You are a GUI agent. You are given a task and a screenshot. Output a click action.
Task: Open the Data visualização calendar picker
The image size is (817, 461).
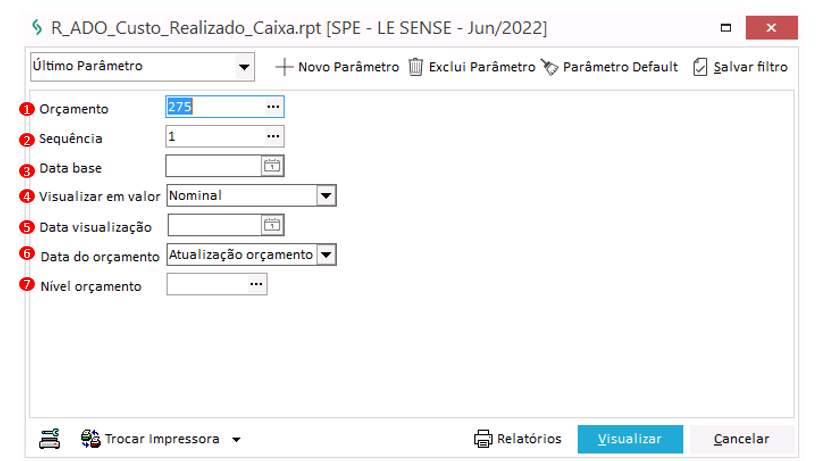pyautogui.click(x=273, y=225)
